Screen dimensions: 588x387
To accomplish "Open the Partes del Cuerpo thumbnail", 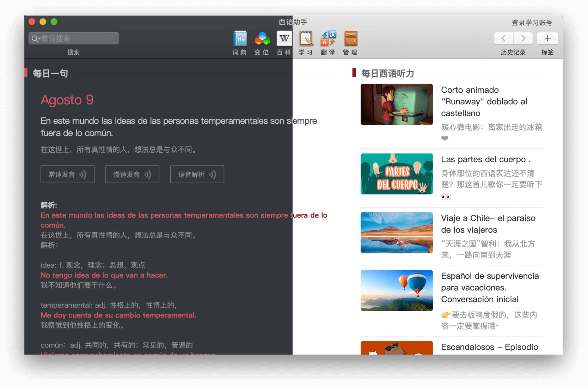I will coord(397,174).
